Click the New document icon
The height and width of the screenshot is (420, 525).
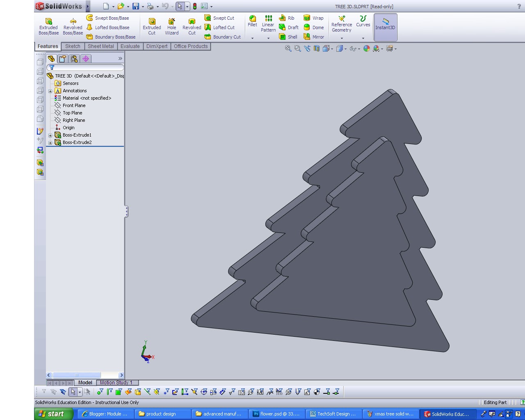106,6
